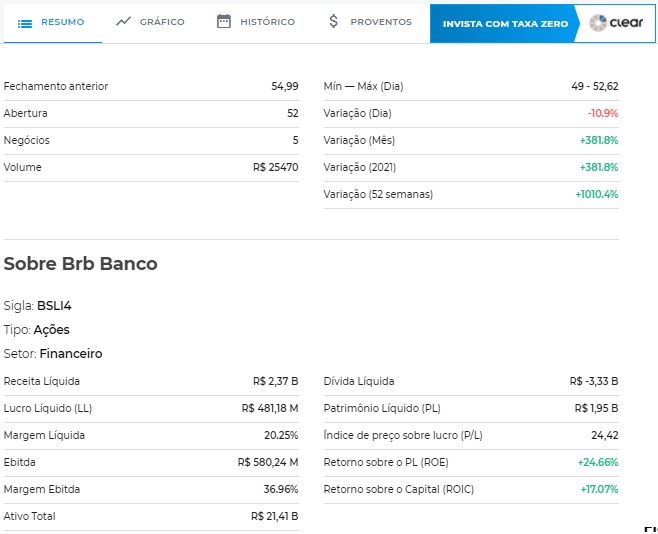Click the line chart icon for Gráfico
Image resolution: width=658 pixels, height=534 pixels.
[x=123, y=21]
